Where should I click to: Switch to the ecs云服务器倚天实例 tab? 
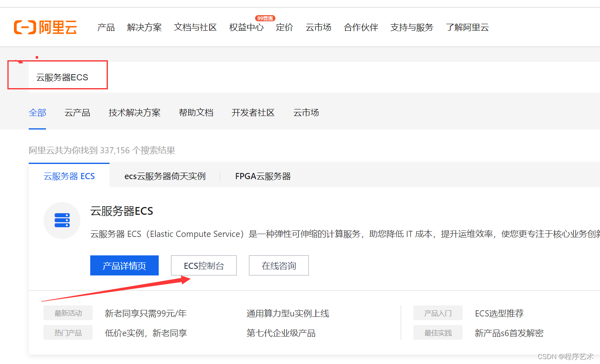tap(165, 176)
